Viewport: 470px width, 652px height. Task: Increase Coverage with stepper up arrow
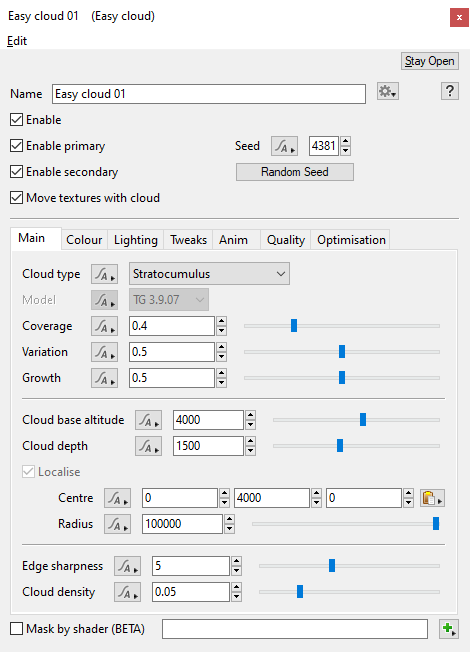click(x=221, y=321)
